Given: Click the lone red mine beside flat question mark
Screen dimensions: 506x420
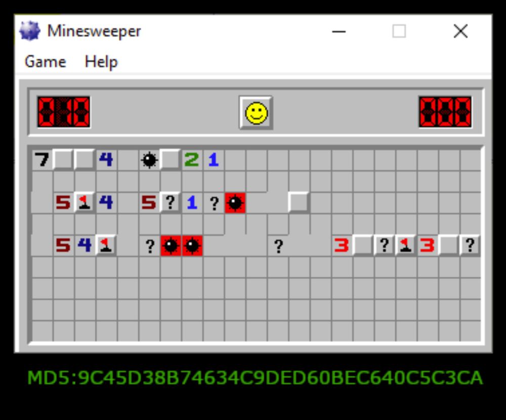Looking at the screenshot, I should pyautogui.click(x=235, y=203).
